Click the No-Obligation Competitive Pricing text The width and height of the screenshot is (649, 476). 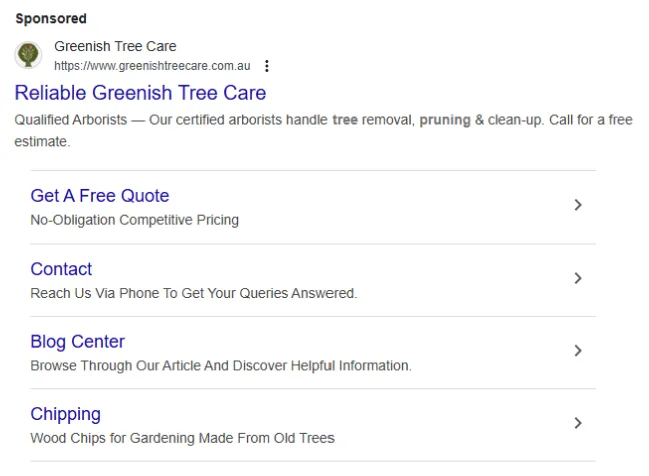134,220
